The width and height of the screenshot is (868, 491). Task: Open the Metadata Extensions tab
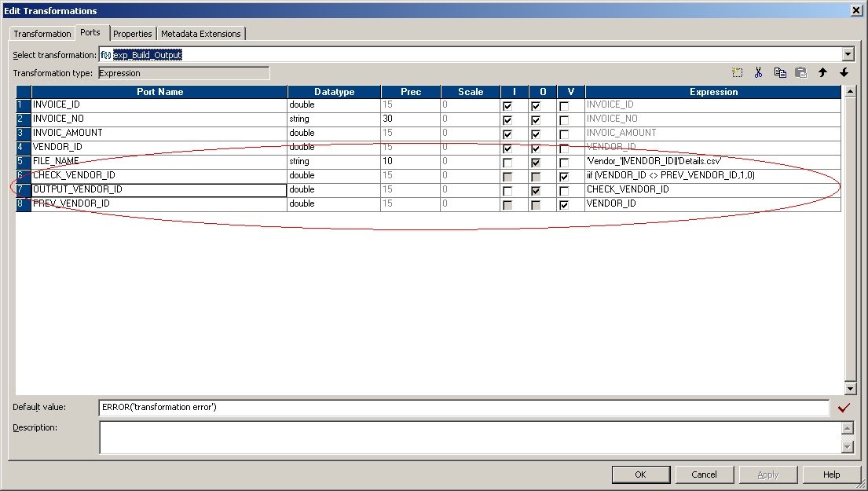200,34
